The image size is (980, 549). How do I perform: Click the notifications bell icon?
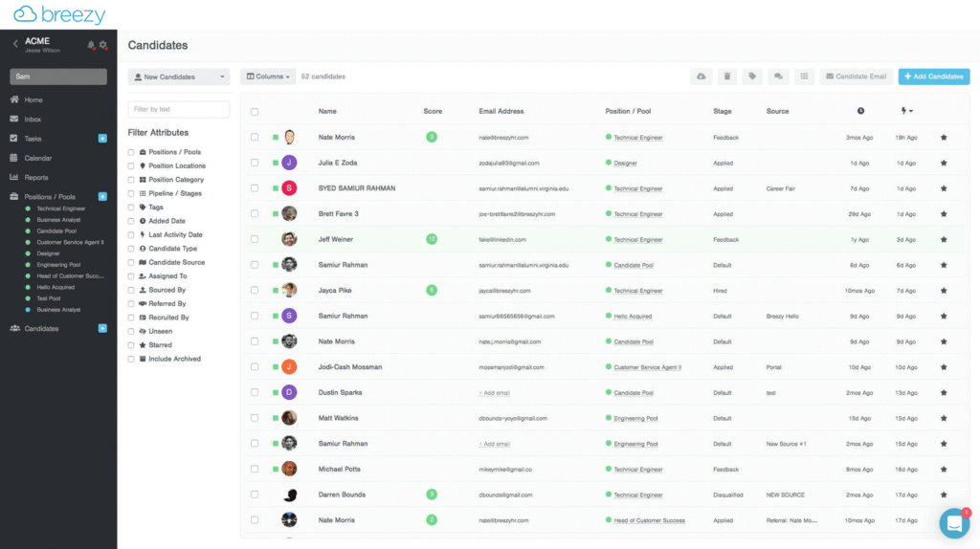pyautogui.click(x=91, y=45)
